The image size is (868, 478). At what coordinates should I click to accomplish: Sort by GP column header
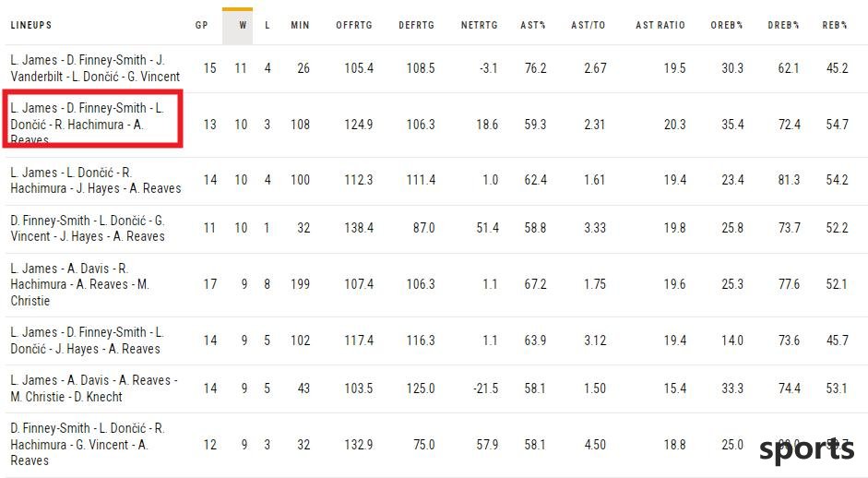pos(202,26)
